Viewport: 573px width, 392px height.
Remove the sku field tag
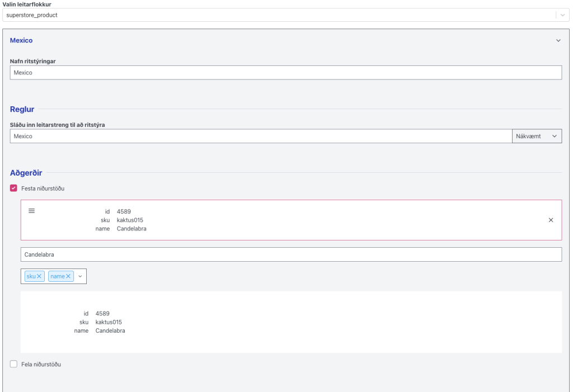pos(40,276)
